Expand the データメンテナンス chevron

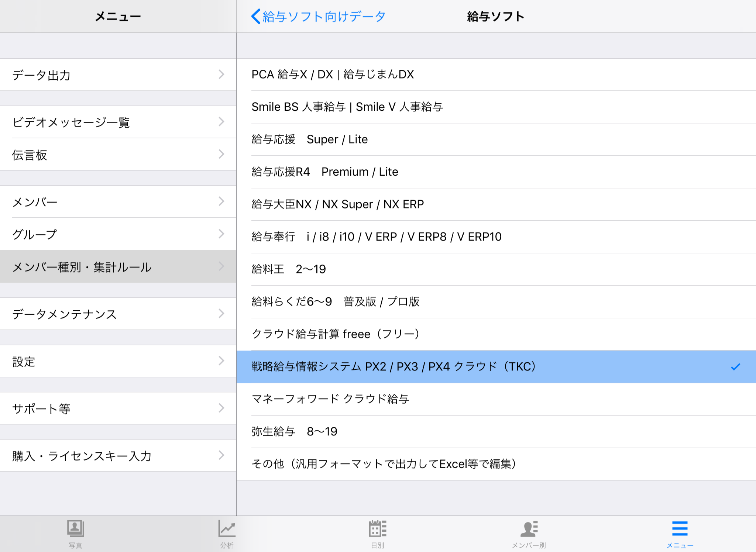coord(221,314)
